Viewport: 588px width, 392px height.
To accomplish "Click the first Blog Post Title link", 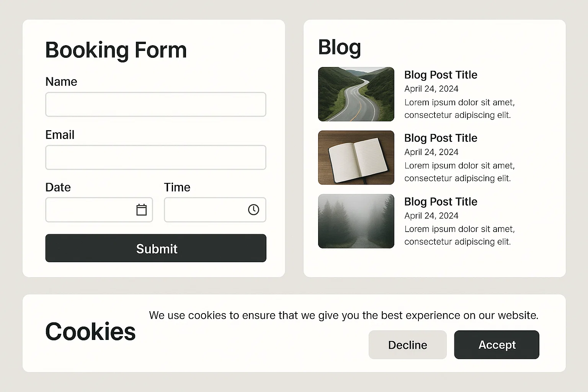I will point(441,75).
